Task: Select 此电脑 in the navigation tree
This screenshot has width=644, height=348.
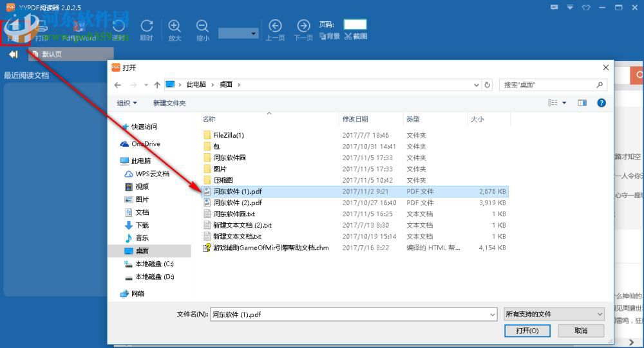Action: [141, 161]
